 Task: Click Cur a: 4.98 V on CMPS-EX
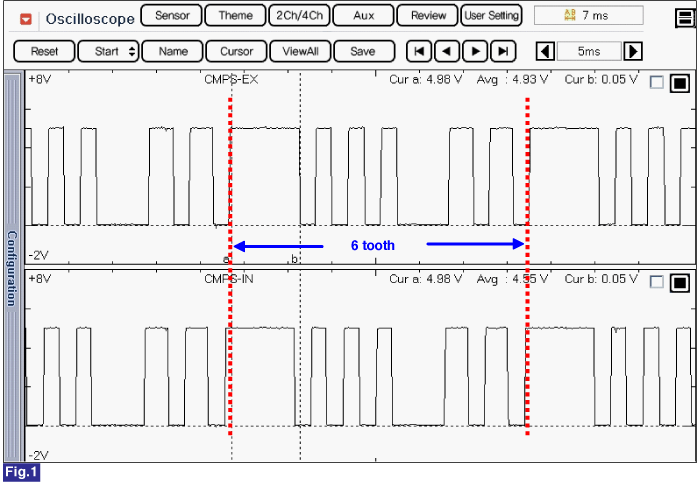click(425, 80)
